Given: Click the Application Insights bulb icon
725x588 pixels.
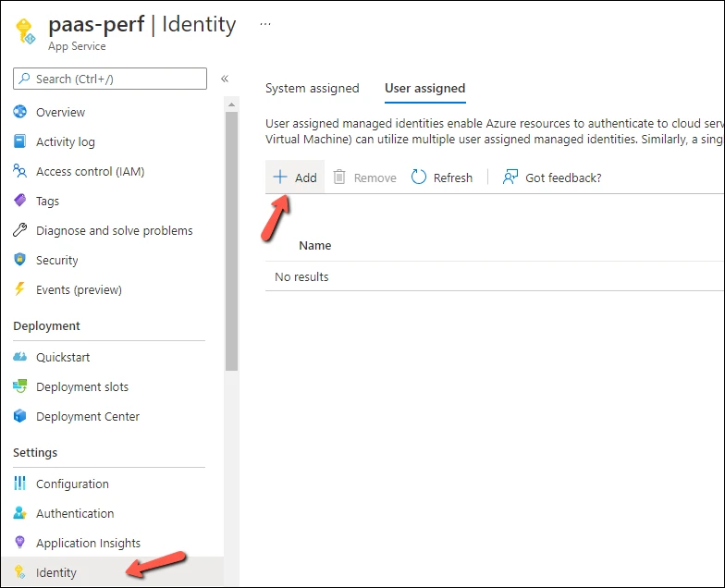Looking at the screenshot, I should [x=20, y=543].
